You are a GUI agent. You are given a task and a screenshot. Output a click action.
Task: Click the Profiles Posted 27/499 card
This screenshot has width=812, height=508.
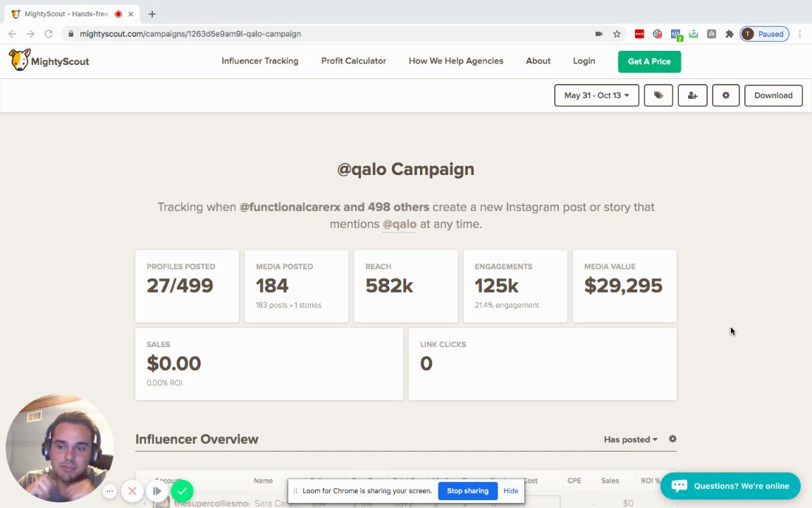tap(187, 286)
